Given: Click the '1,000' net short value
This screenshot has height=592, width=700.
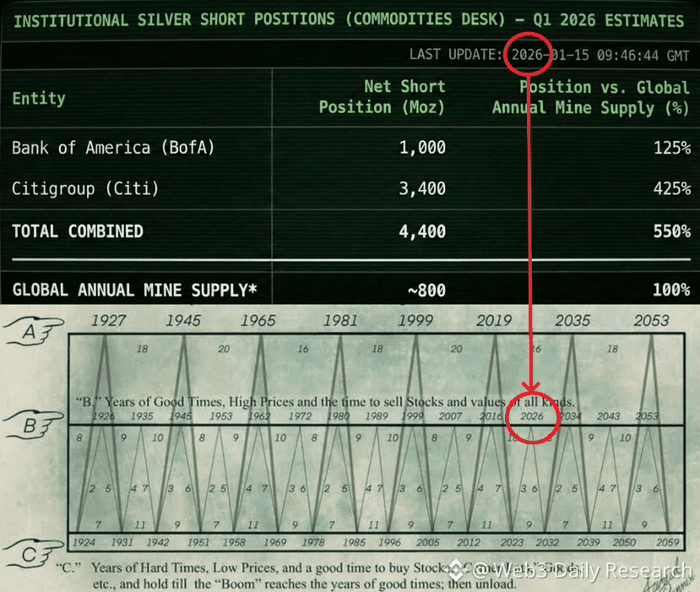Looking at the screenshot, I should (x=422, y=148).
